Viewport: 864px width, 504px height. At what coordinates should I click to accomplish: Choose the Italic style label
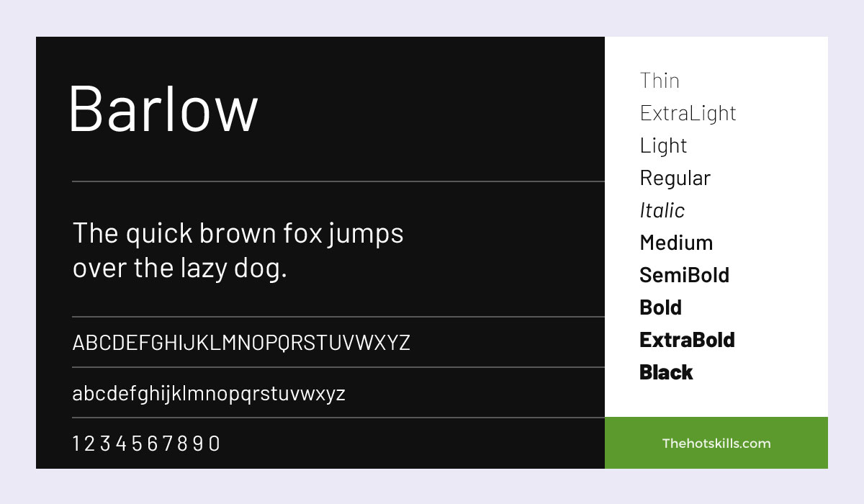click(662, 210)
